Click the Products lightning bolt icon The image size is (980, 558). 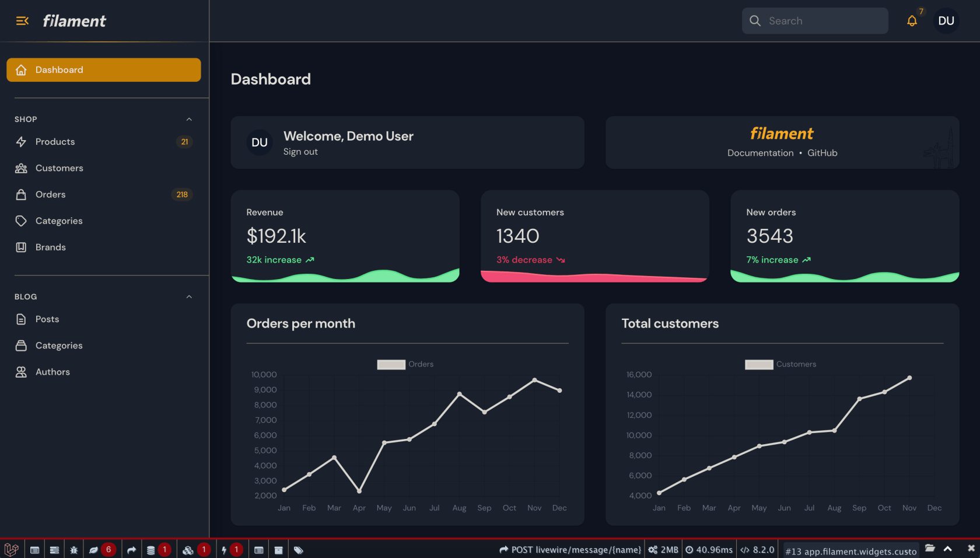click(x=21, y=142)
